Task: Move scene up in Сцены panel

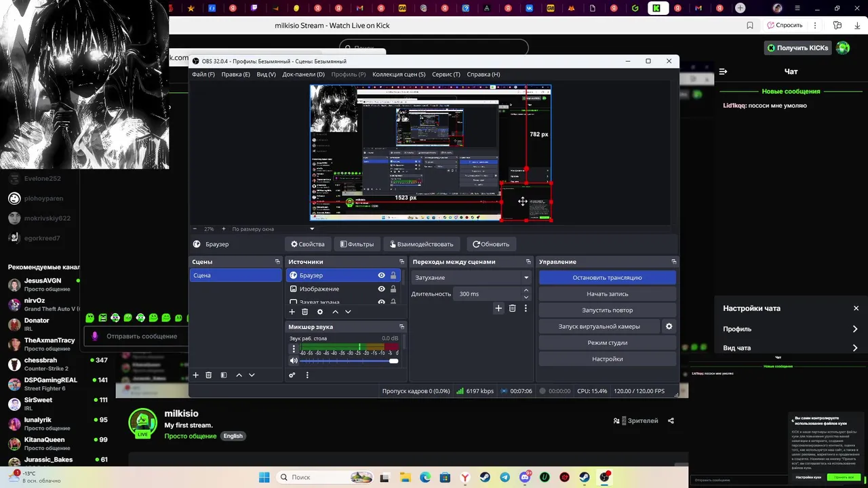Action: (x=239, y=375)
